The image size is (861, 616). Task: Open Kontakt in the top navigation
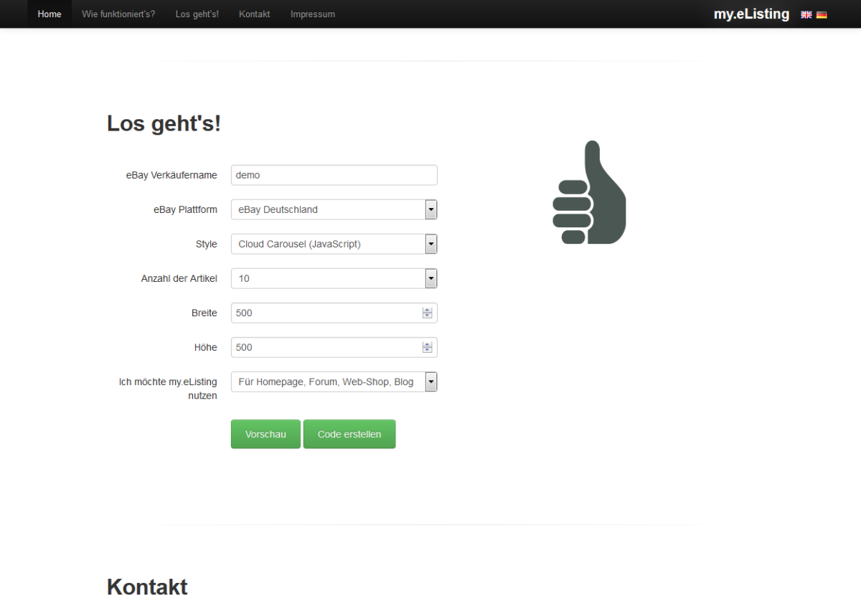(x=255, y=14)
